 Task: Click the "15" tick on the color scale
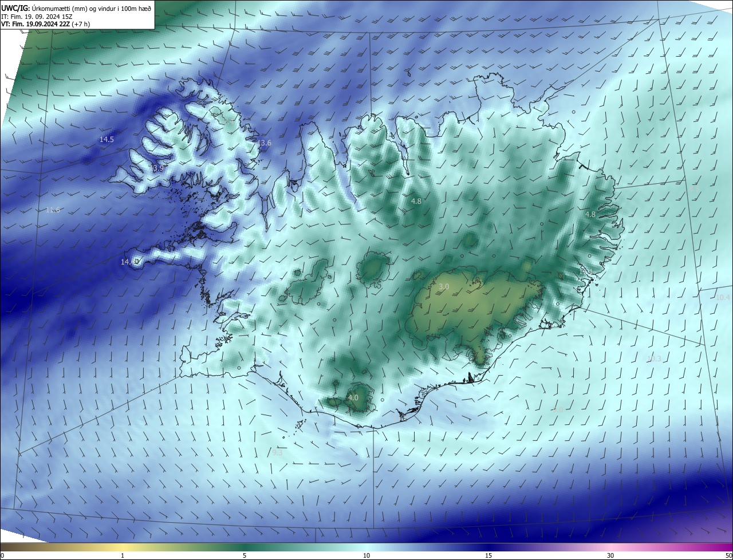tap(488, 555)
